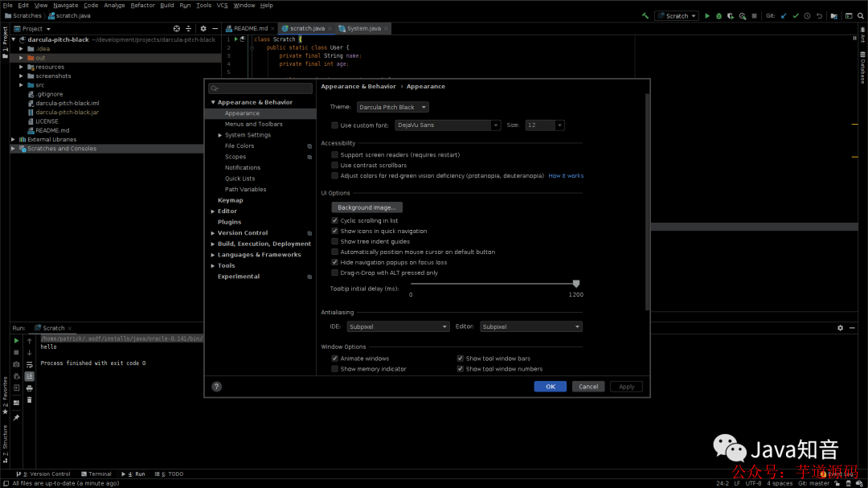Enable Show memory indicator checkbox

(334, 369)
